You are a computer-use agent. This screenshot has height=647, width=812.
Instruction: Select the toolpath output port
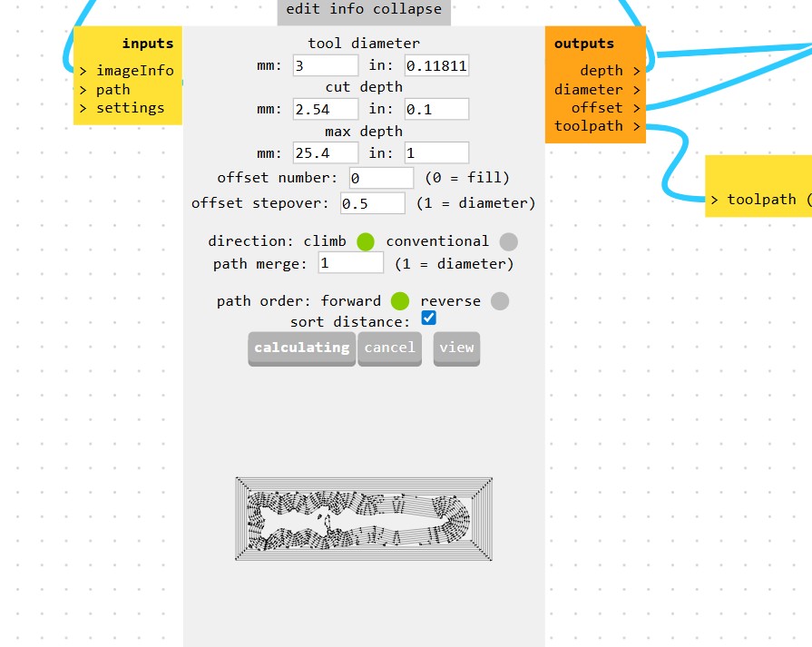pos(597,126)
